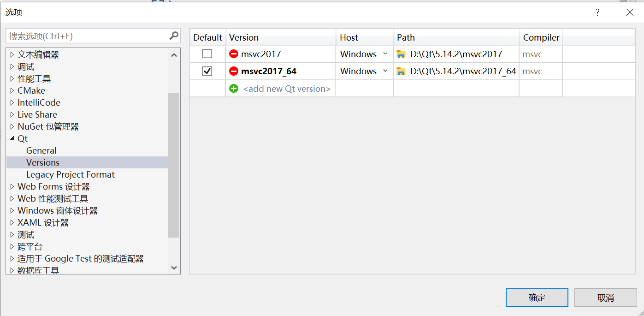Open the Host dropdown in the msvc2017 row
644x316 pixels.
pyautogui.click(x=385, y=54)
